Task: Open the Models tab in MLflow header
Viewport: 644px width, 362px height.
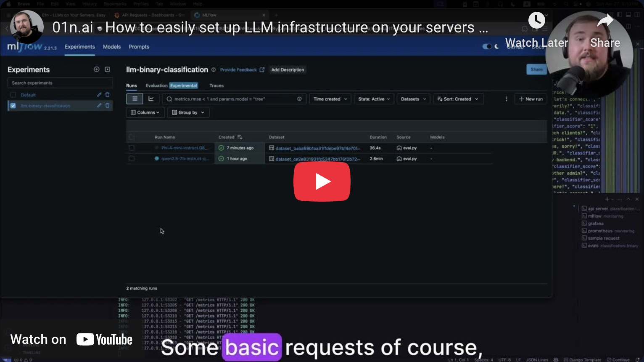Action: pyautogui.click(x=112, y=47)
